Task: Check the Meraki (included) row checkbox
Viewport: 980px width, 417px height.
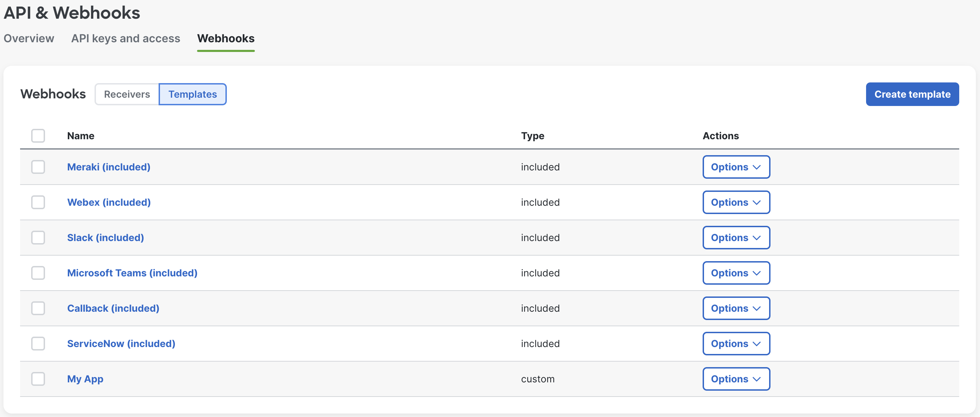Action: tap(38, 167)
